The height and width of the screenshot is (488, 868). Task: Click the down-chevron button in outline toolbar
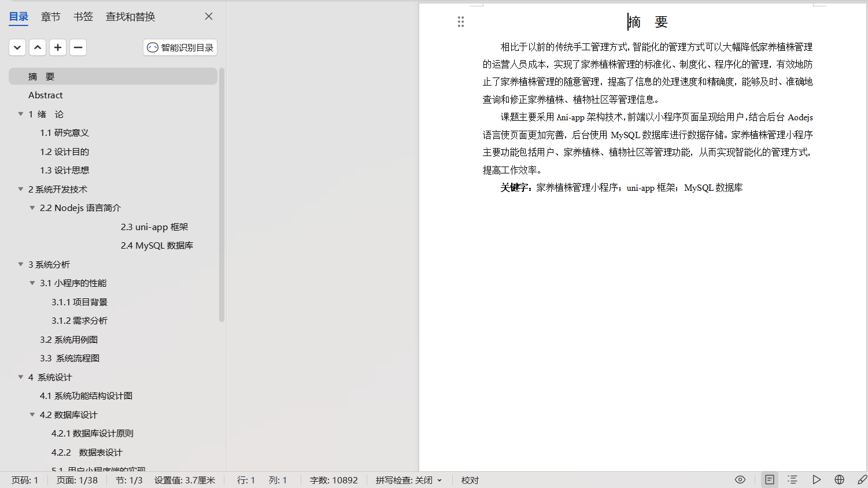17,47
